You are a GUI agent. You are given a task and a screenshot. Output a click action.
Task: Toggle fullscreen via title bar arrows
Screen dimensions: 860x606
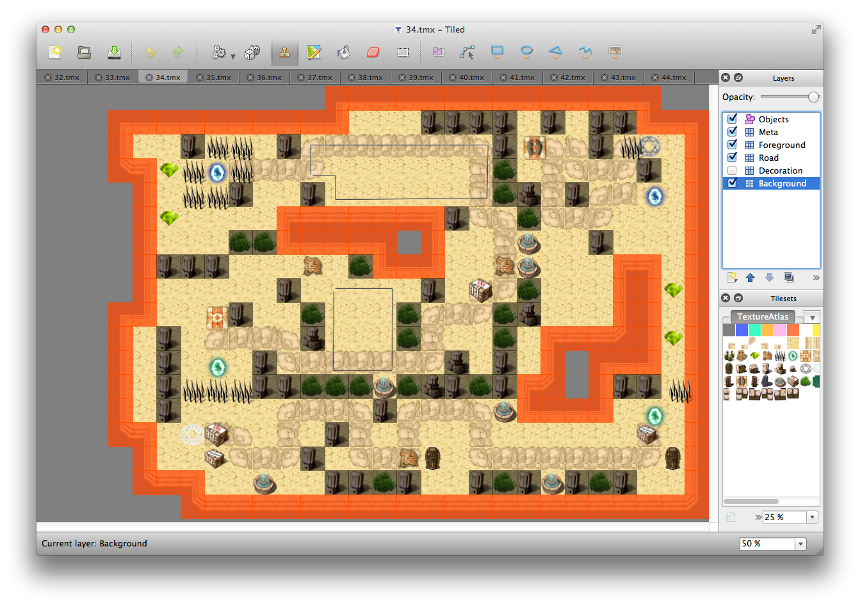816,30
